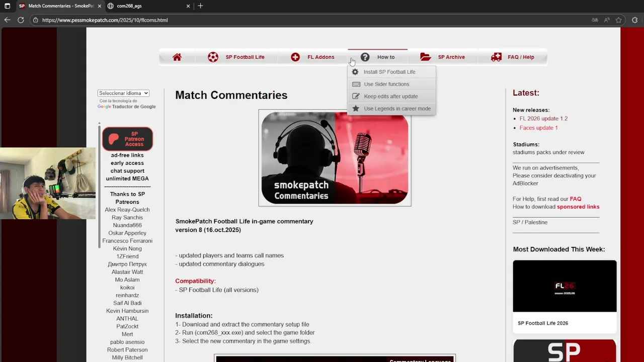Open the FL26 most downloaded thumbnail
This screenshot has width=644, height=362.
point(565,286)
